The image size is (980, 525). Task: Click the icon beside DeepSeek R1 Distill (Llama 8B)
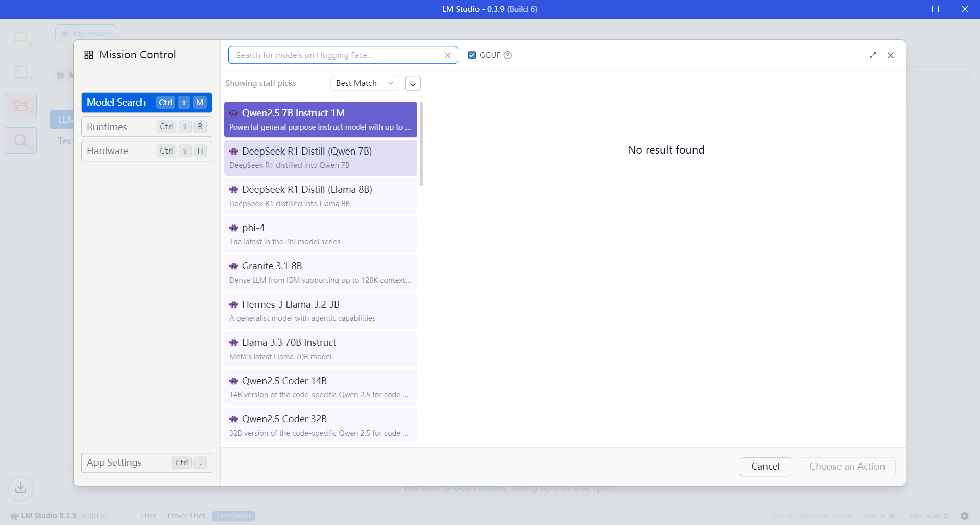(234, 190)
